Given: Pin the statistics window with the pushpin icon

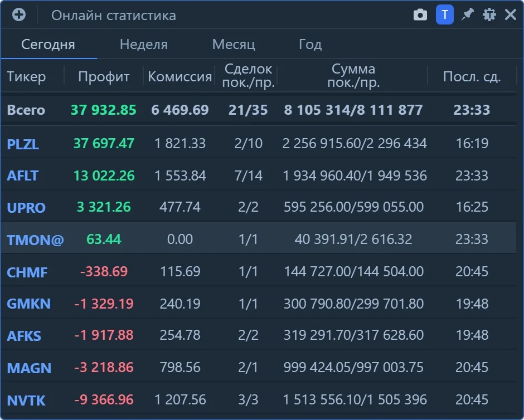Looking at the screenshot, I should [467, 14].
